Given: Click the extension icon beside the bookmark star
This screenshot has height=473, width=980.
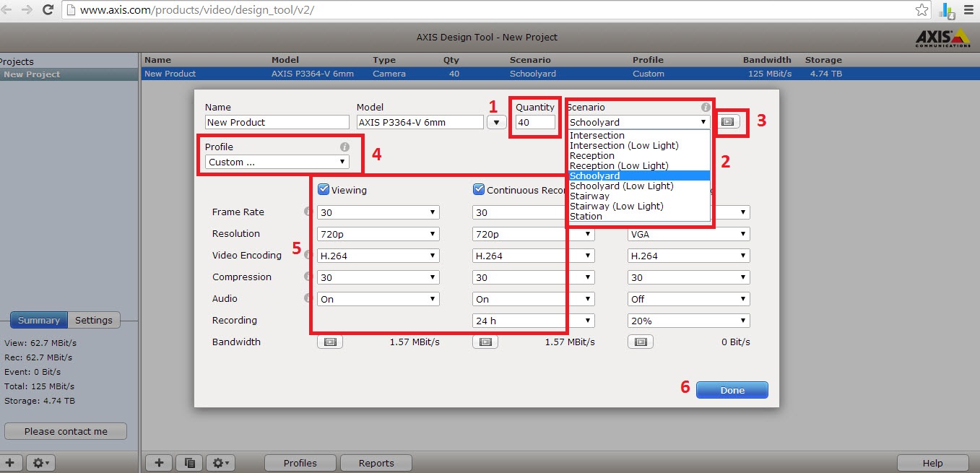Looking at the screenshot, I should click(x=947, y=10).
